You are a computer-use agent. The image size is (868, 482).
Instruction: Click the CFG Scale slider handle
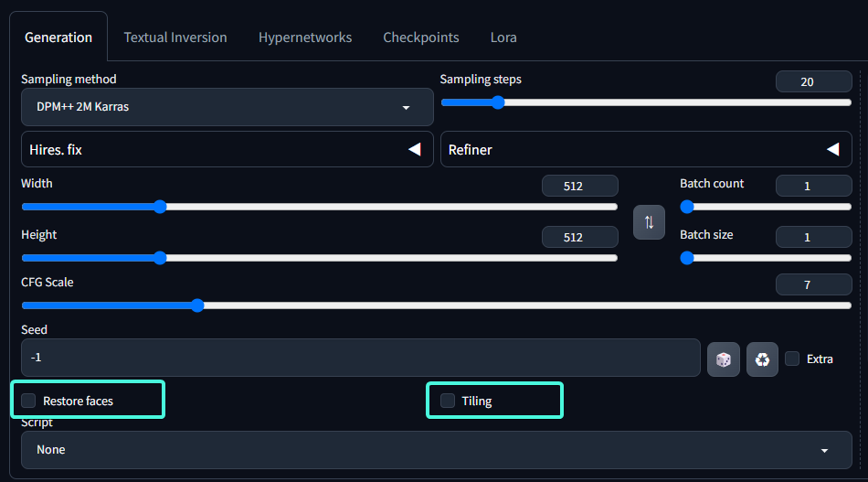(x=197, y=305)
